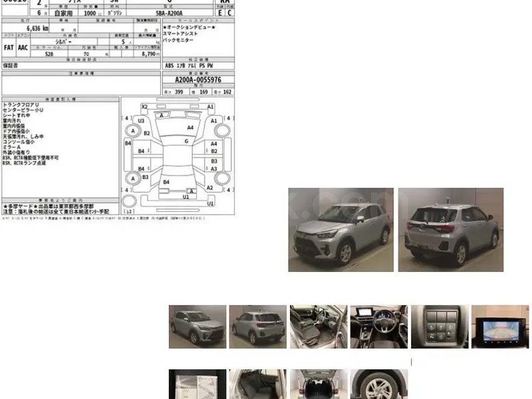Open the large front view car photo

[340, 229]
